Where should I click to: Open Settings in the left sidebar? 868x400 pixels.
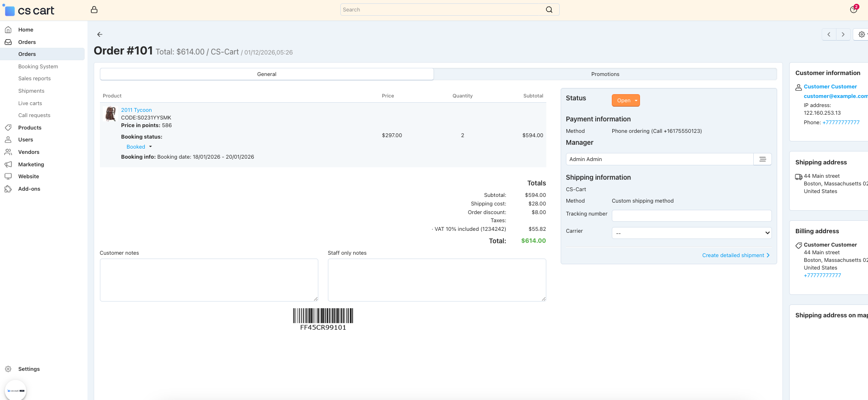[x=29, y=369]
